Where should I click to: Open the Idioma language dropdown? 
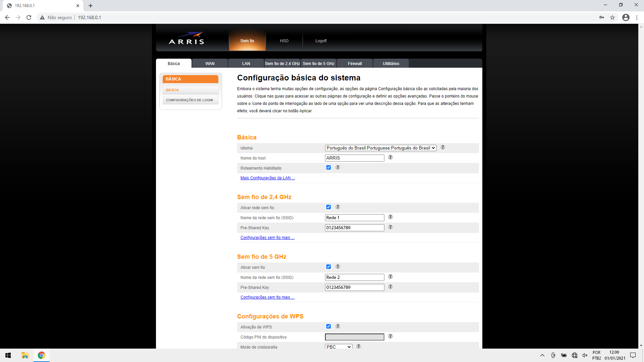click(x=381, y=148)
